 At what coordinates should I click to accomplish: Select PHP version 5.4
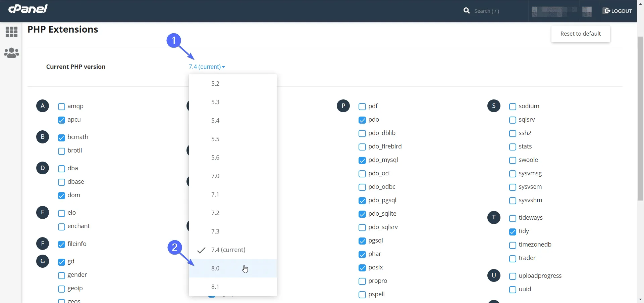point(233,121)
